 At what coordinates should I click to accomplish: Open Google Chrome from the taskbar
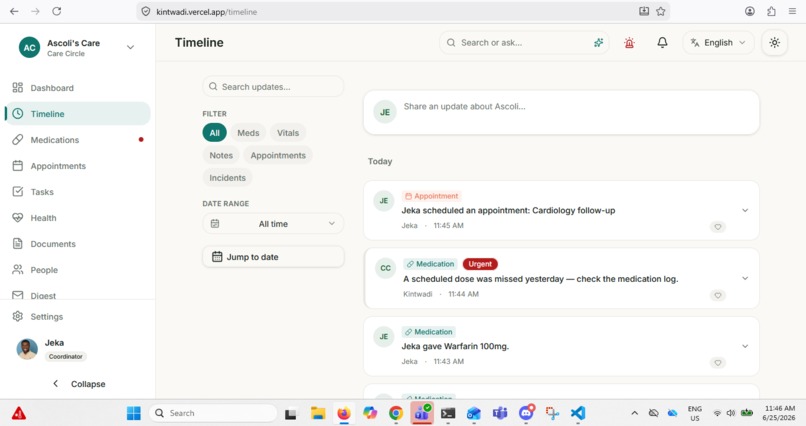(x=395, y=413)
